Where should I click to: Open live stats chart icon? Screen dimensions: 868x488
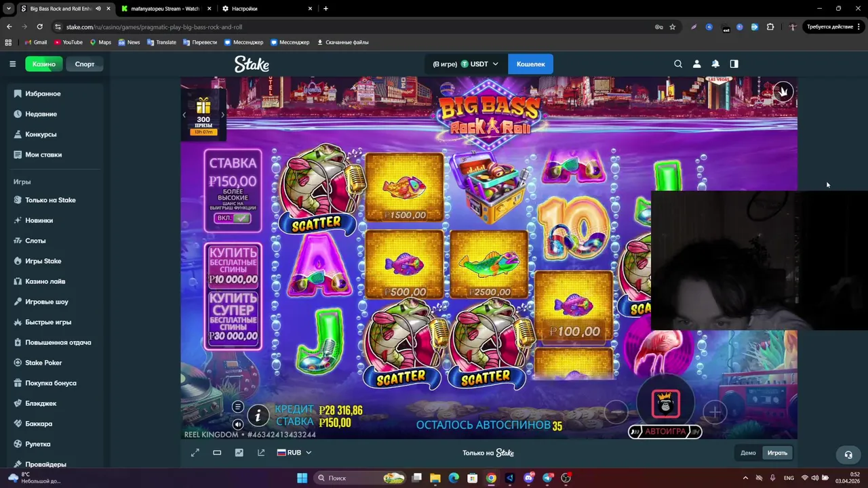pyautogui.click(x=239, y=453)
